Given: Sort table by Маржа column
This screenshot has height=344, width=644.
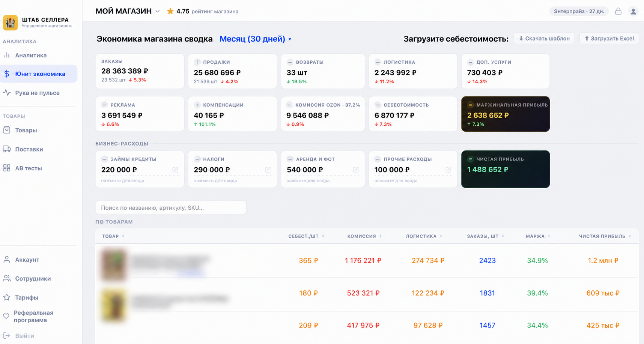Looking at the screenshot, I should point(538,236).
